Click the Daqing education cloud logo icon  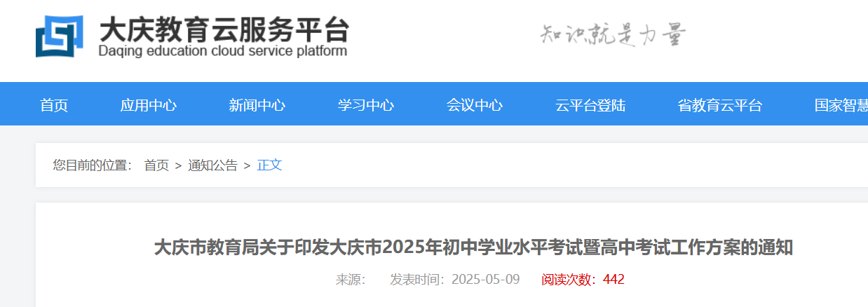pyautogui.click(x=59, y=36)
